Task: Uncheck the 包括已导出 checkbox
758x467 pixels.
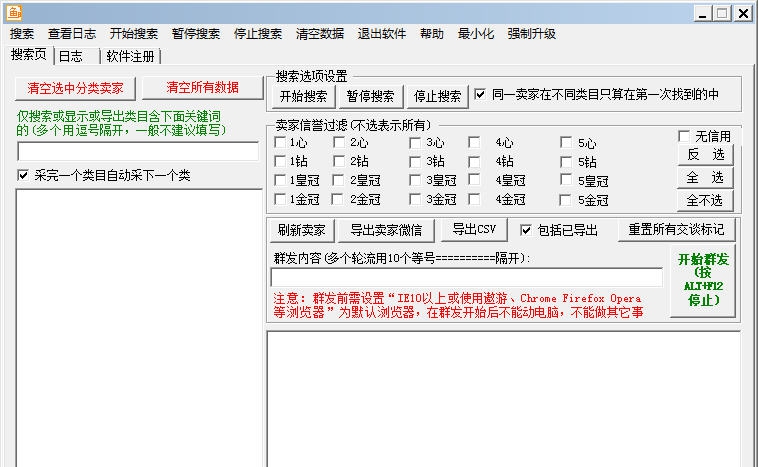Action: click(x=526, y=230)
